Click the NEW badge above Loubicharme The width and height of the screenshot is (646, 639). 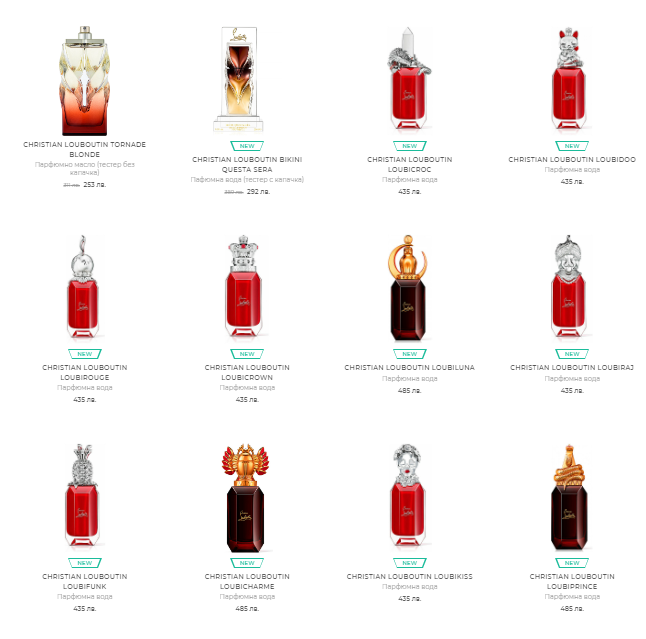247,563
